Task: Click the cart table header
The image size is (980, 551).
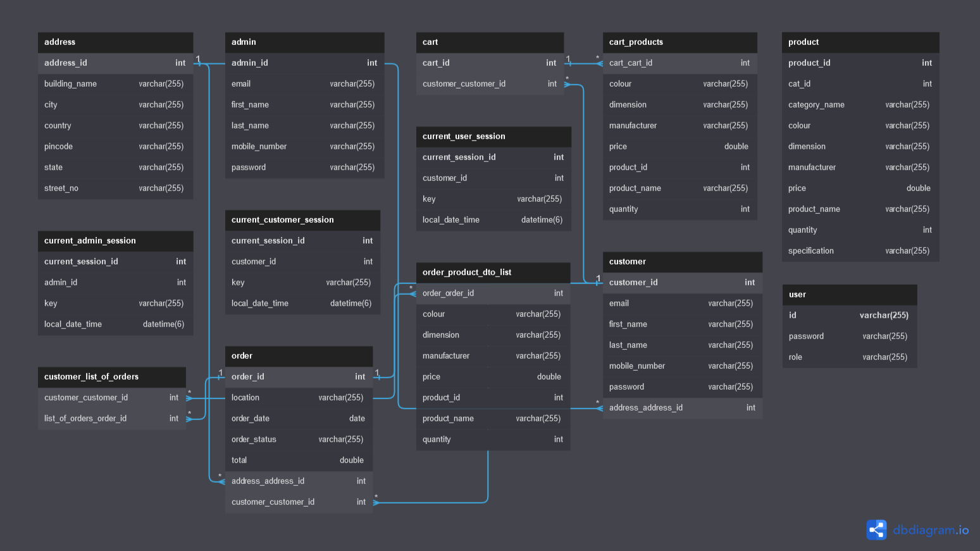Action: [x=490, y=42]
